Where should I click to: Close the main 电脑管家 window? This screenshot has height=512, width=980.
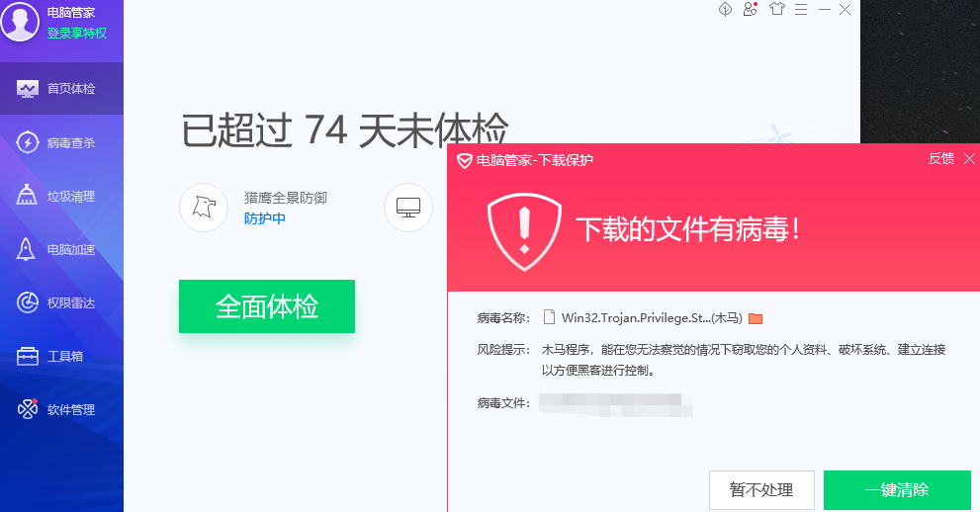pos(845,9)
